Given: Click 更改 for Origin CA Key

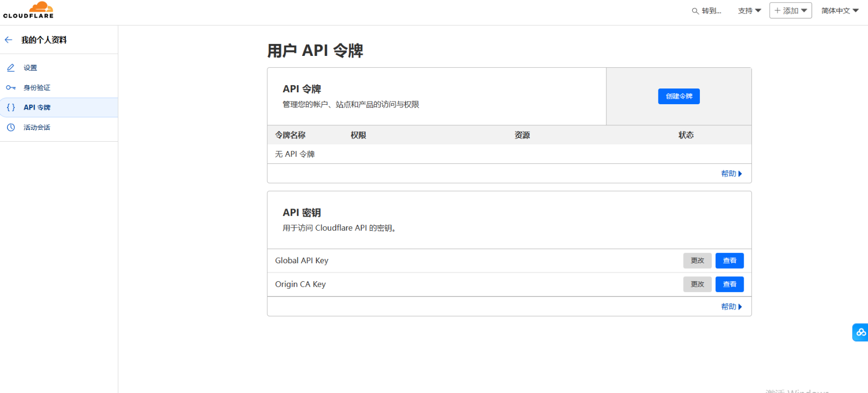Looking at the screenshot, I should coord(697,284).
